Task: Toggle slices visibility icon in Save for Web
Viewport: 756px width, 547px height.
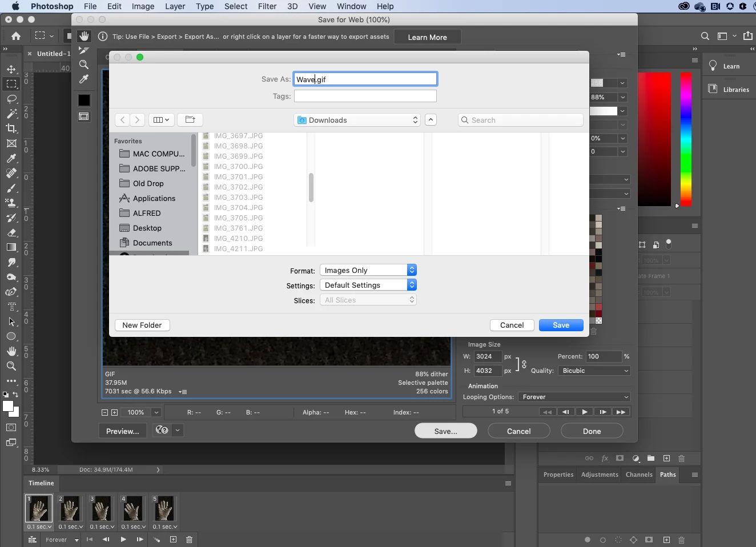Action: [x=84, y=116]
